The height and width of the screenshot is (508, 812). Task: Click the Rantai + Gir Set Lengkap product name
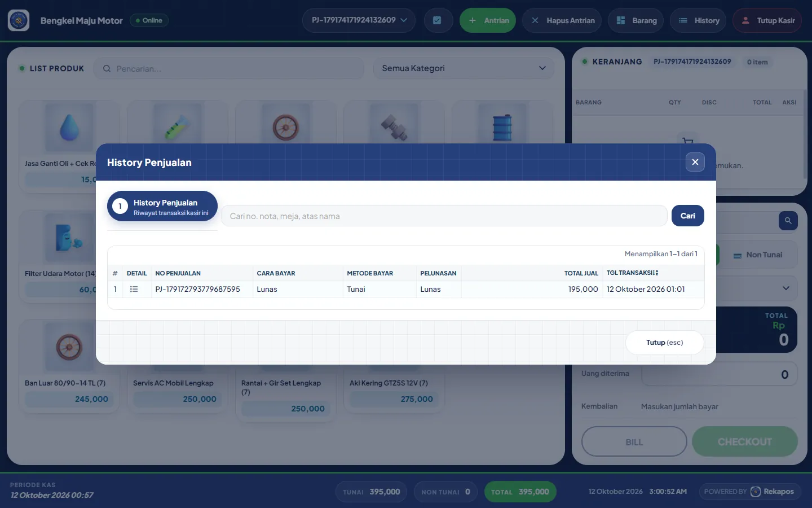coord(281,387)
